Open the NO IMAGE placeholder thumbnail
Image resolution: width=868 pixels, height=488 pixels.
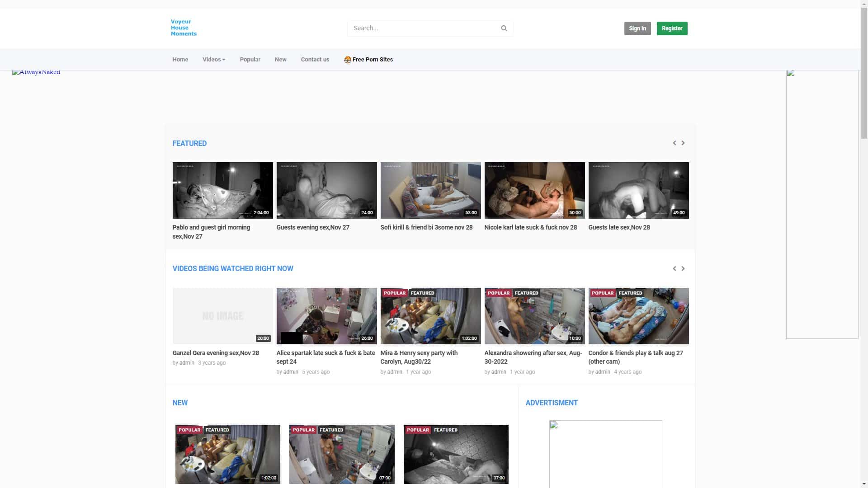(x=222, y=316)
